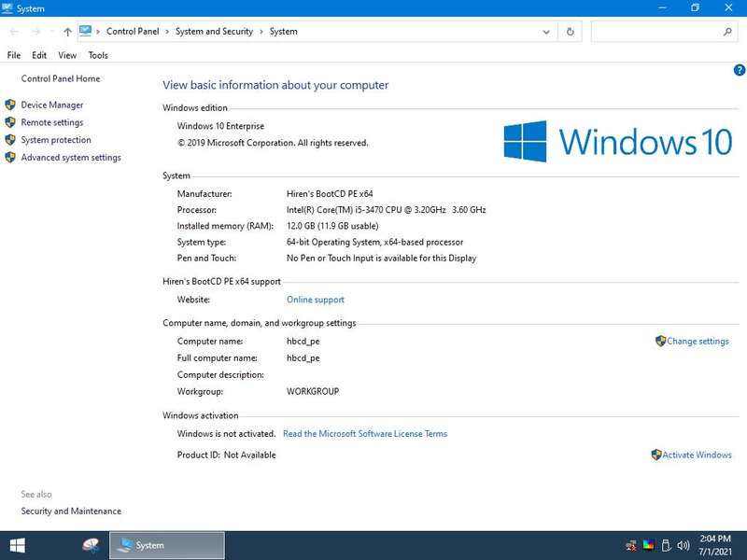747x560 pixels.
Task: Click the Refresh button in address bar
Action: (570, 32)
